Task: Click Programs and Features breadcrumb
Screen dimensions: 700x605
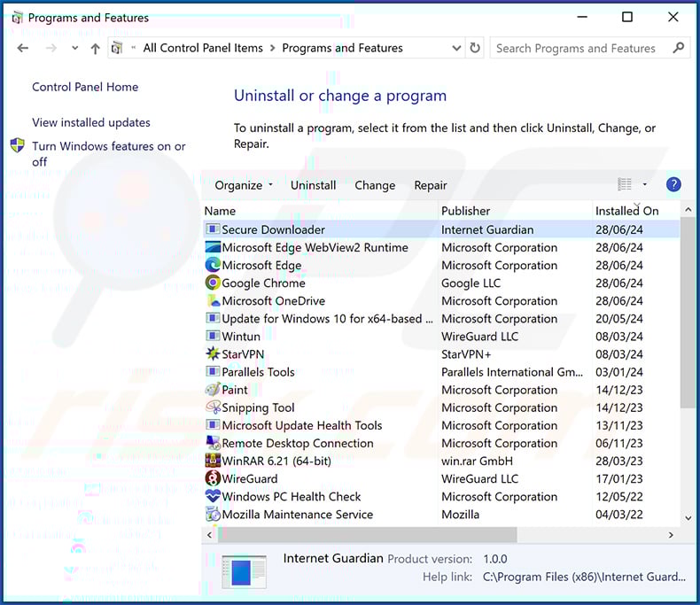Action: pos(342,48)
